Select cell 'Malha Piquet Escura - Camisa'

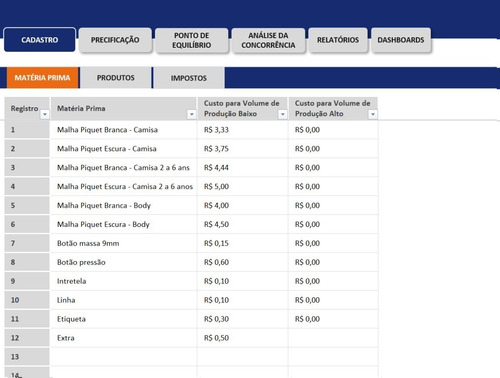coord(124,149)
